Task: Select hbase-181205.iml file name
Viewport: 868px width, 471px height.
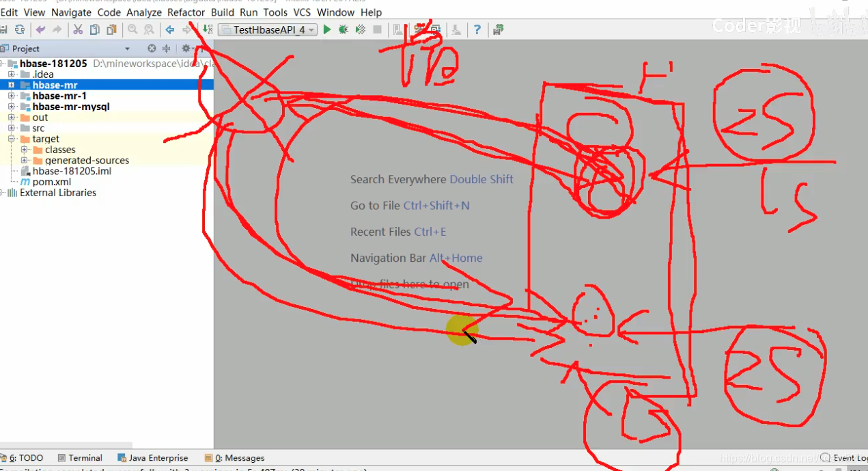Action: point(72,171)
